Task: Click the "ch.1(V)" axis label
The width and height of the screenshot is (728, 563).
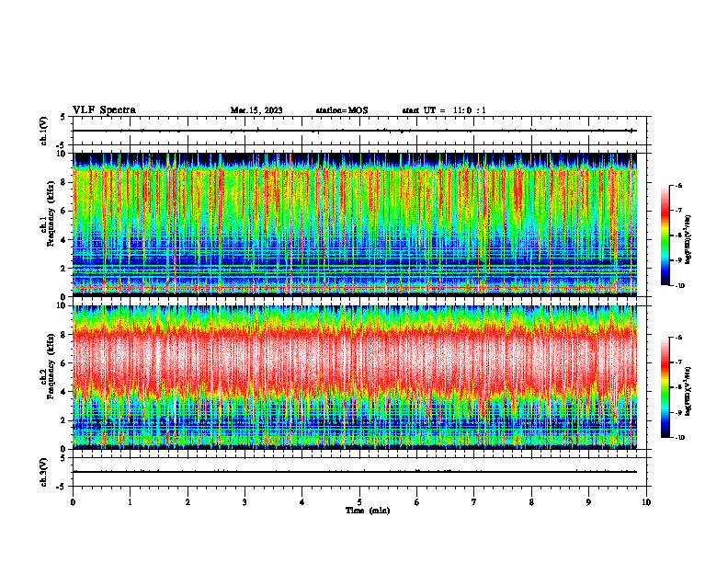Action: coord(43,131)
